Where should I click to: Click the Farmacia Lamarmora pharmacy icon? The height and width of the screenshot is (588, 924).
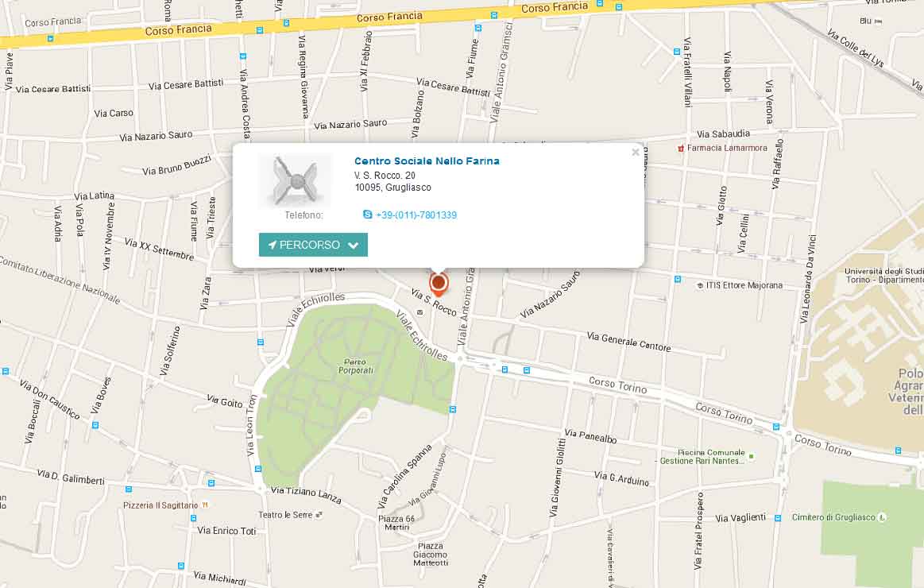[x=681, y=148]
